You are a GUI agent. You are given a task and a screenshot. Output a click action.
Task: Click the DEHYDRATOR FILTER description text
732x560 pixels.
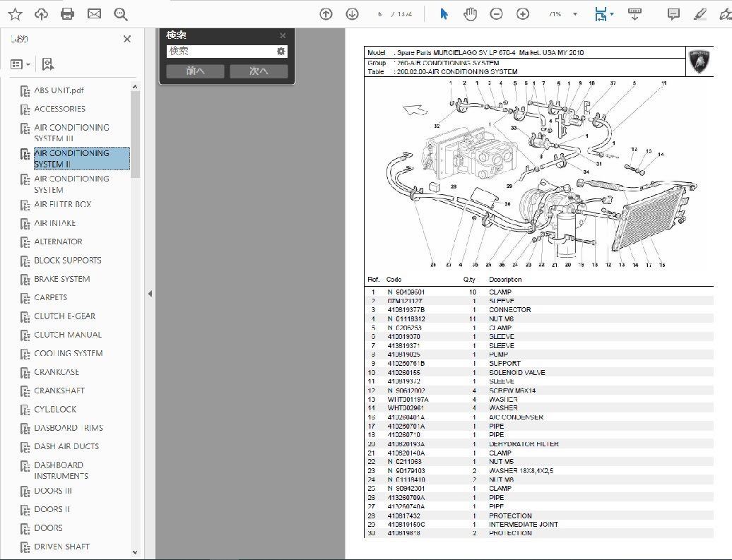point(524,444)
